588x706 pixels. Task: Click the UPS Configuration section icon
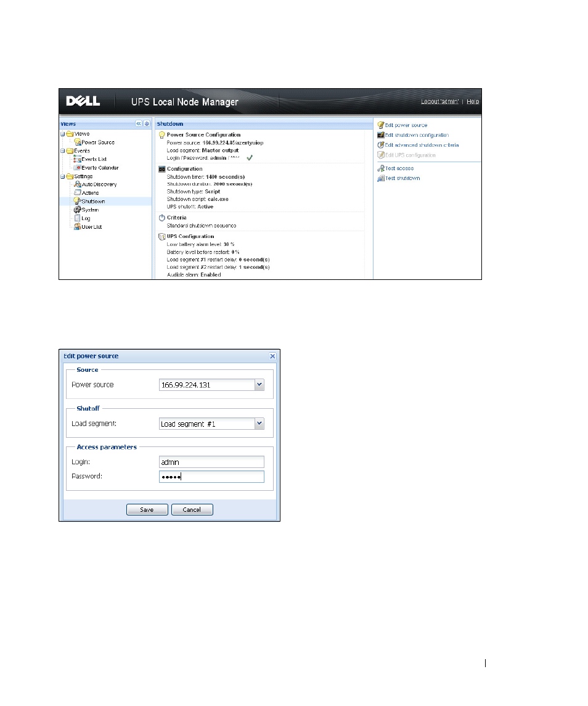pos(162,236)
